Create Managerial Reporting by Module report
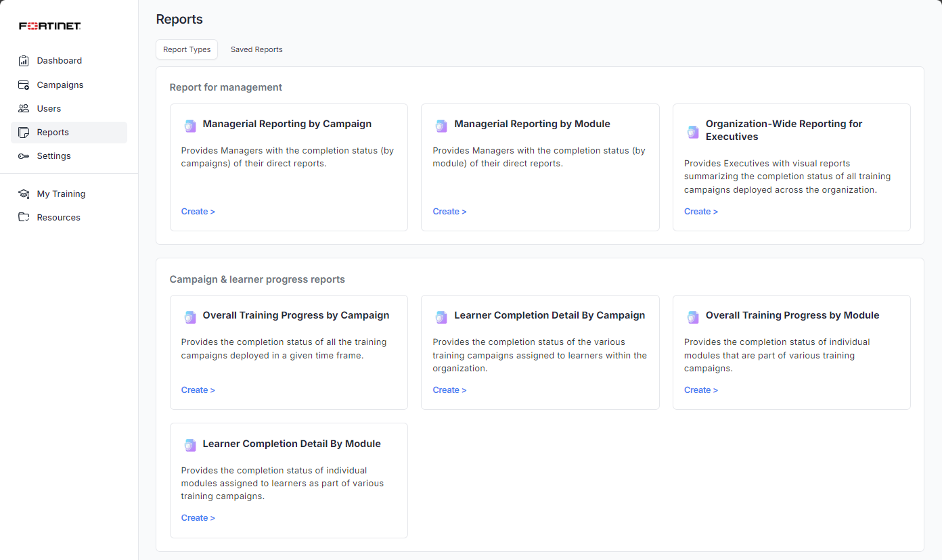 450,212
